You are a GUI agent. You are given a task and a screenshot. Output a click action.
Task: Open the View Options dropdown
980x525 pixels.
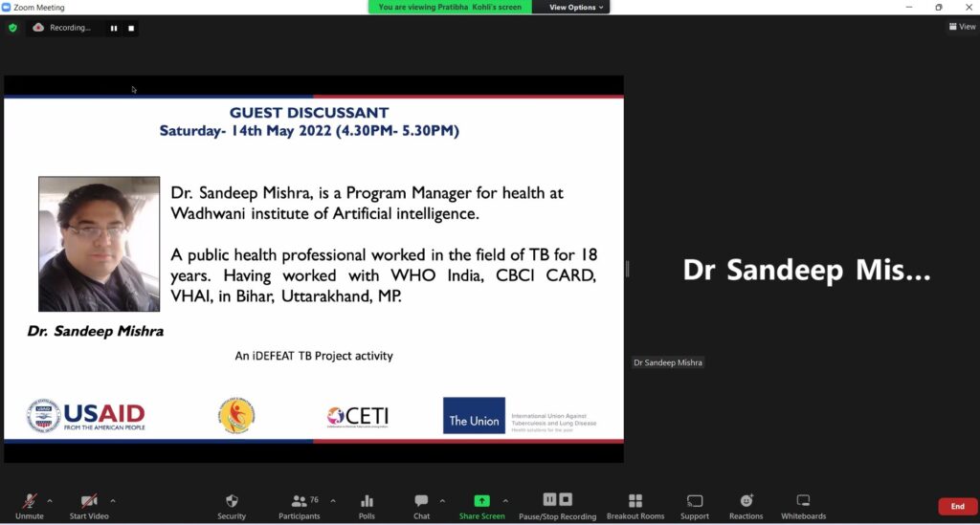click(576, 7)
